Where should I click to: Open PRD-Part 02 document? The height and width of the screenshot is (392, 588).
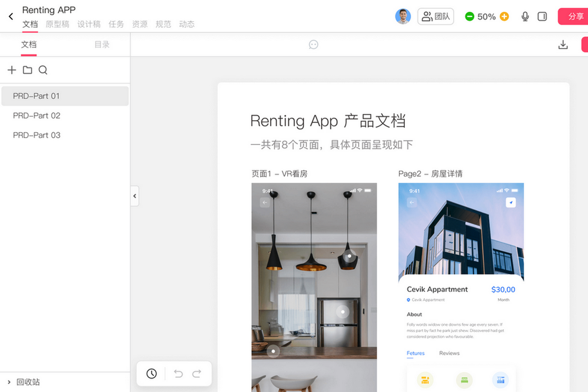[37, 116]
